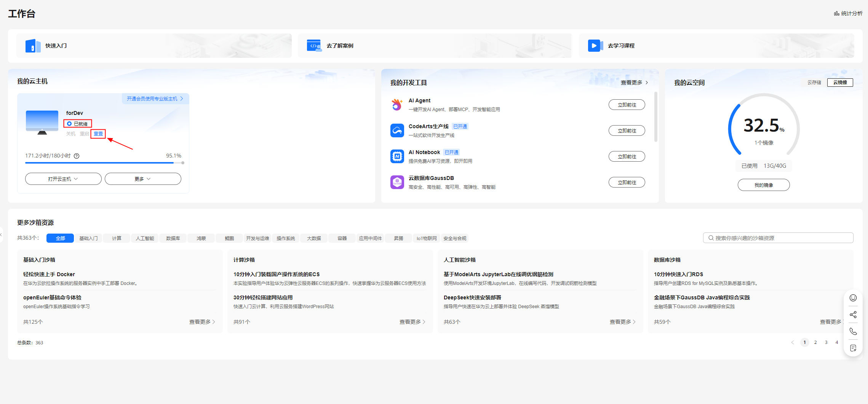Select the 大数据 category tab

coord(314,238)
